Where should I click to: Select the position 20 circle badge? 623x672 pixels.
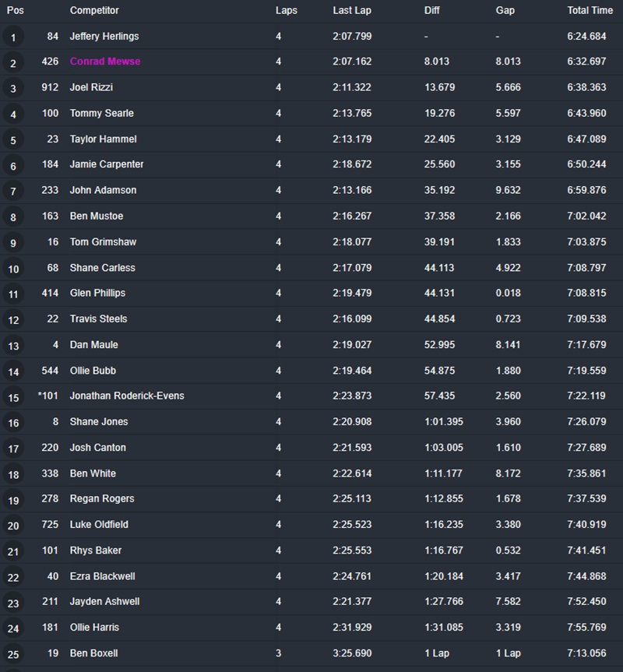point(13,526)
